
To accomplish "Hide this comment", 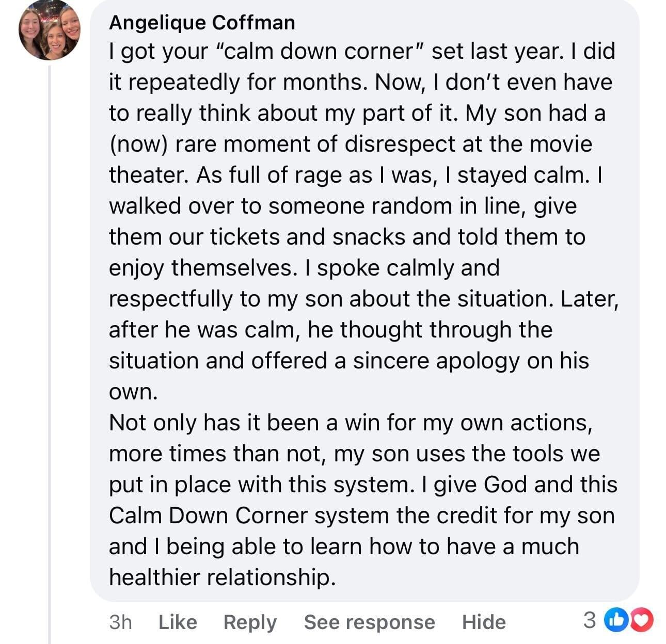I will (x=484, y=622).
